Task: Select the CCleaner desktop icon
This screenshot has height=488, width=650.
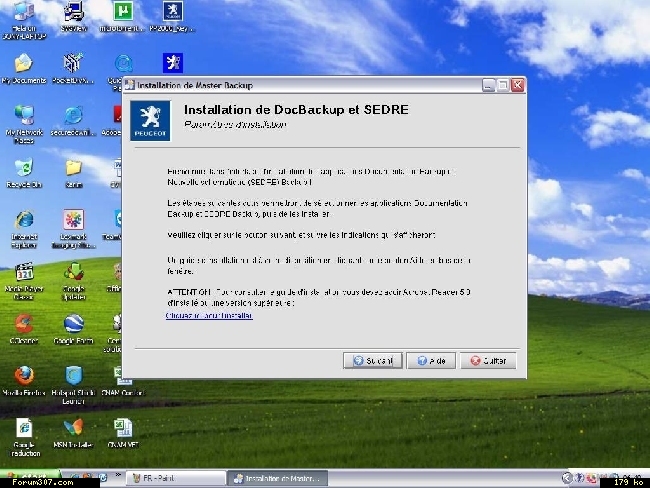Action: [x=24, y=324]
